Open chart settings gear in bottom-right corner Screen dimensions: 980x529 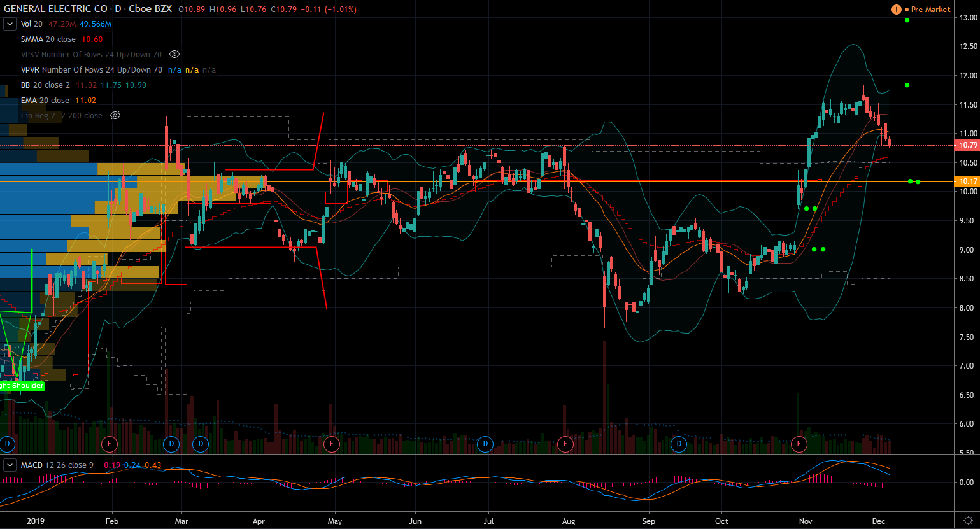pos(968,520)
